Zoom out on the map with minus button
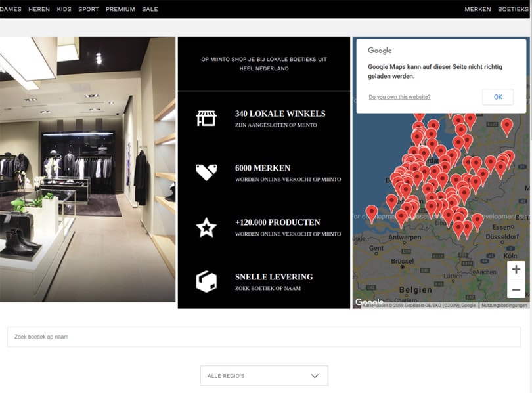The width and height of the screenshot is (532, 393). point(516,289)
